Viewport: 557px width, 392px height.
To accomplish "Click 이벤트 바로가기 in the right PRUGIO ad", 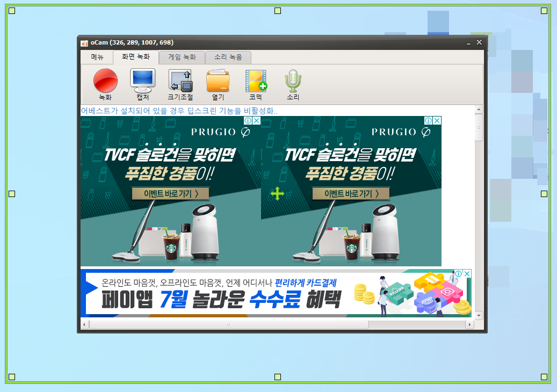I will [x=351, y=193].
